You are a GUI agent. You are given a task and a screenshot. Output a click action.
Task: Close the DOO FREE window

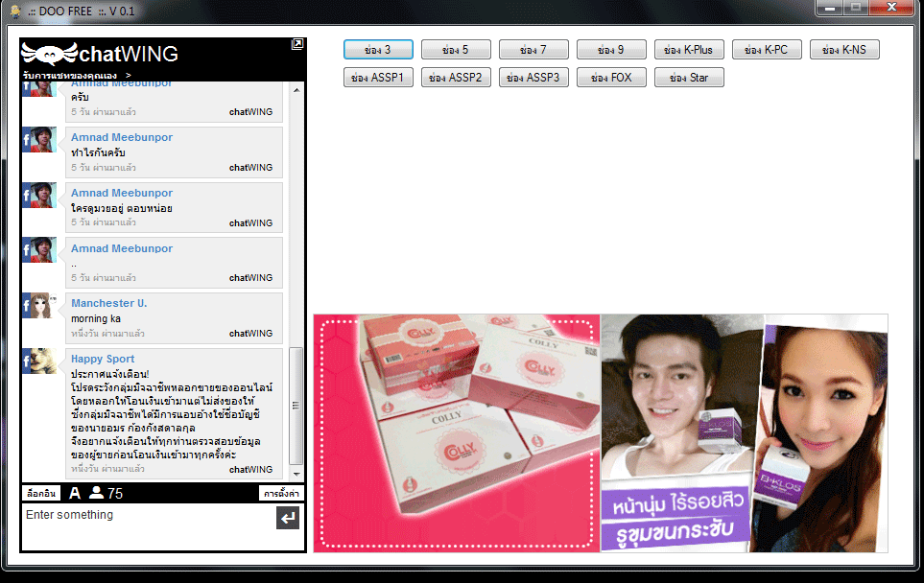tap(891, 8)
